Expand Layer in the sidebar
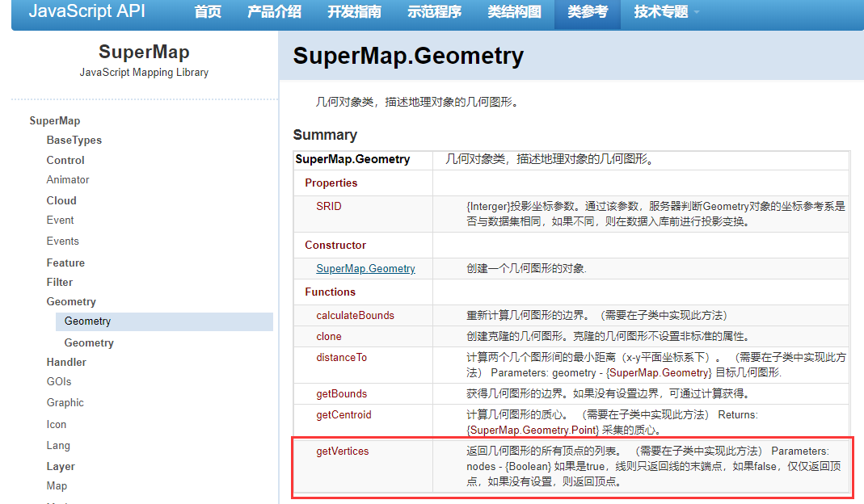Viewport: 864px width, 504px height. pyautogui.click(x=60, y=467)
